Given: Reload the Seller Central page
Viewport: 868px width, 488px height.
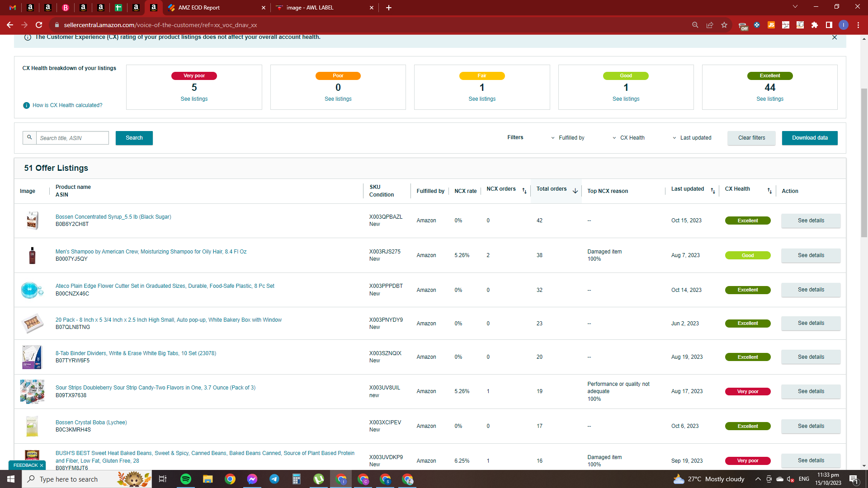Looking at the screenshot, I should [39, 25].
